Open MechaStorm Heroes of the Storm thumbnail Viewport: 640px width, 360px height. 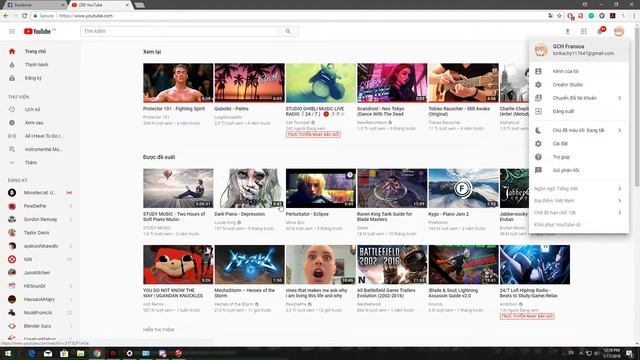pos(249,264)
